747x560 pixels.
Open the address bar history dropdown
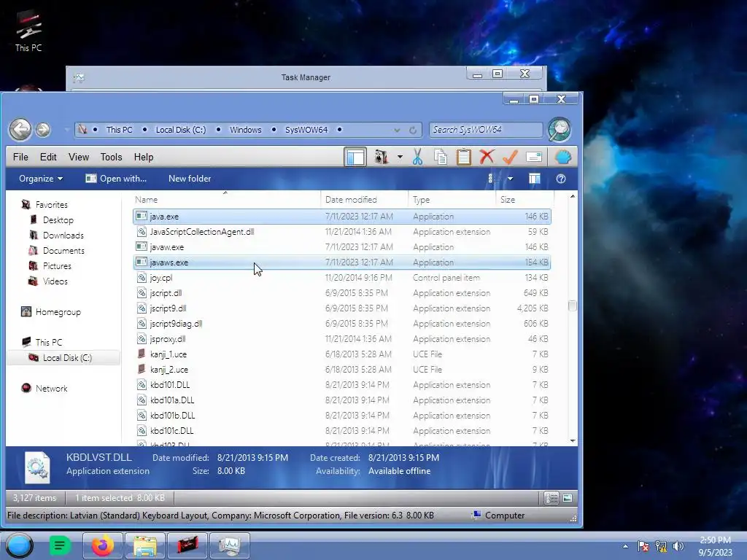[397, 130]
